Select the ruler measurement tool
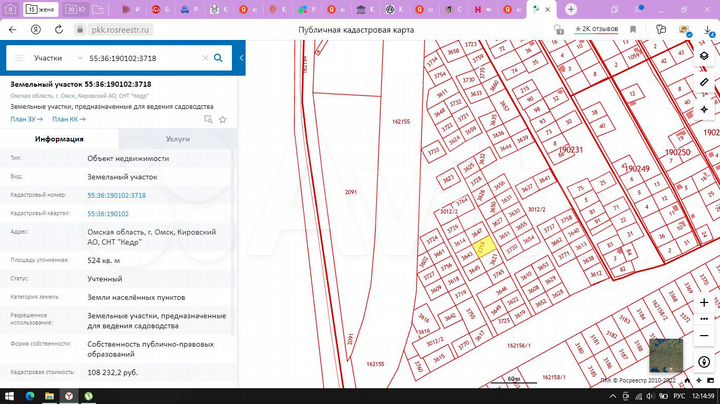 click(x=704, y=83)
